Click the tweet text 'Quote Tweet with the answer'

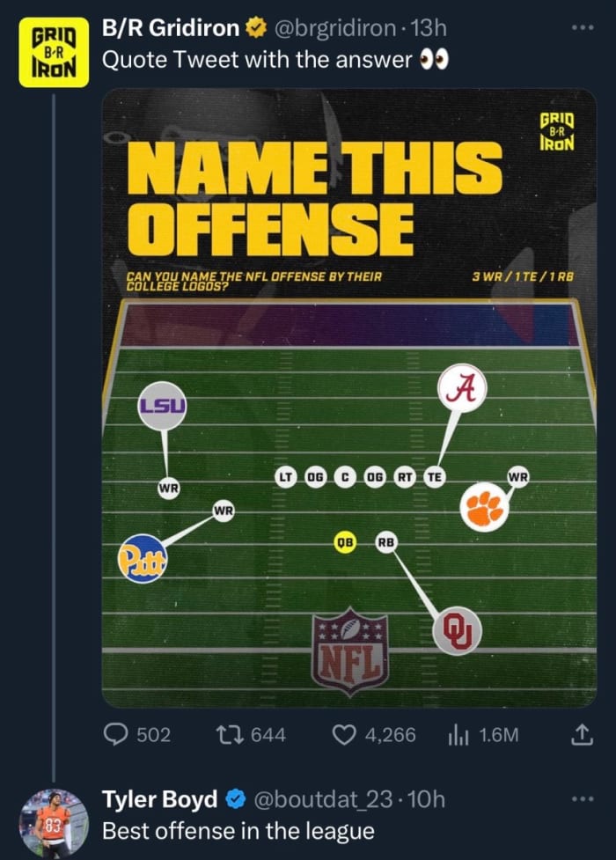pyautogui.click(x=257, y=61)
